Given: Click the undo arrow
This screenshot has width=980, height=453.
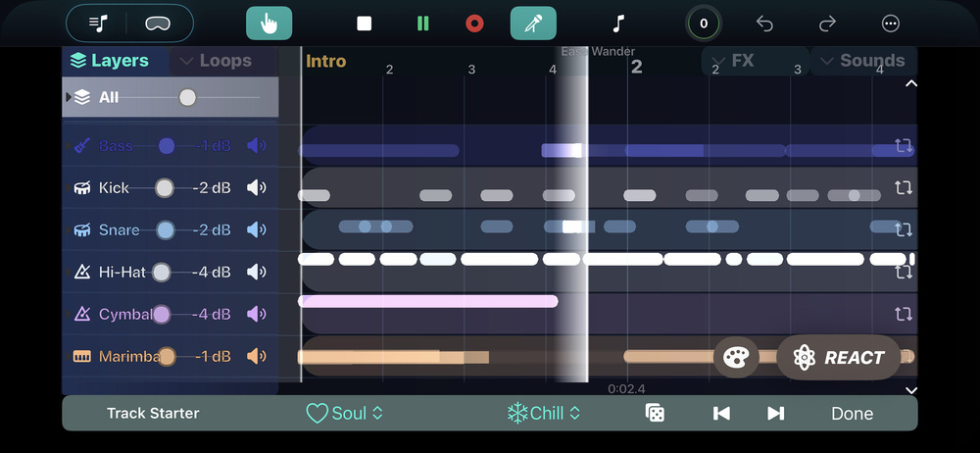Looking at the screenshot, I should point(765,24).
